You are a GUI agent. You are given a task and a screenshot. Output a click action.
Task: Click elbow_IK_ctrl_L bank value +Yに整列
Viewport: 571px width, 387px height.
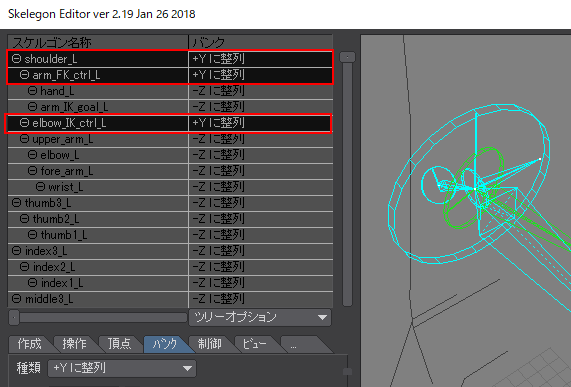[218, 123]
